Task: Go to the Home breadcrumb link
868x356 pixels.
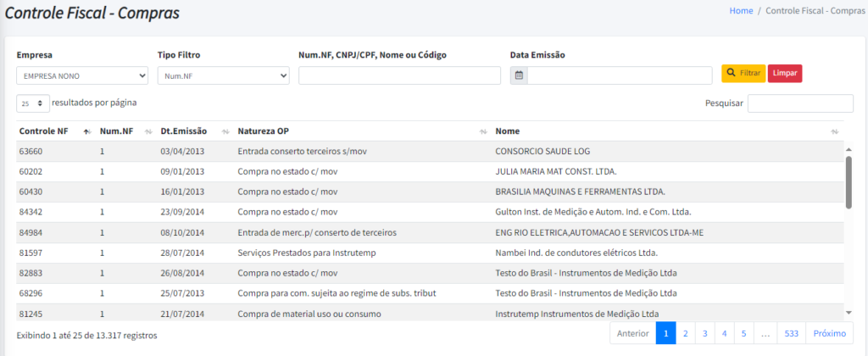Action: tap(741, 11)
